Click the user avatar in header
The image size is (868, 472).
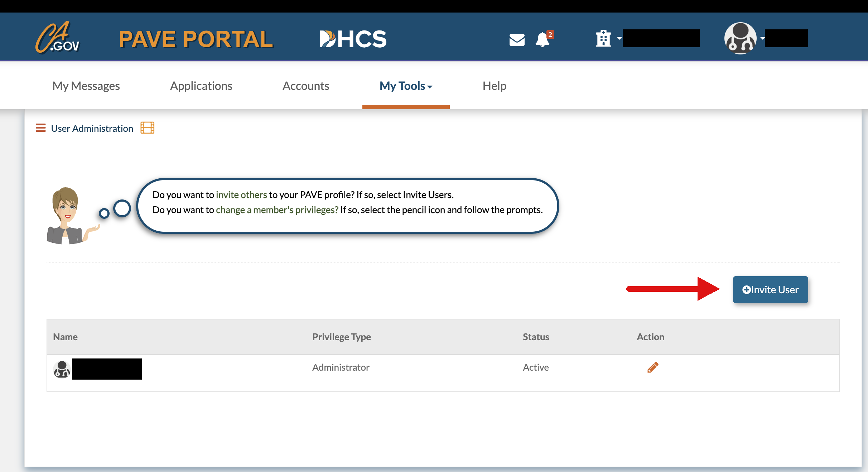click(x=740, y=38)
